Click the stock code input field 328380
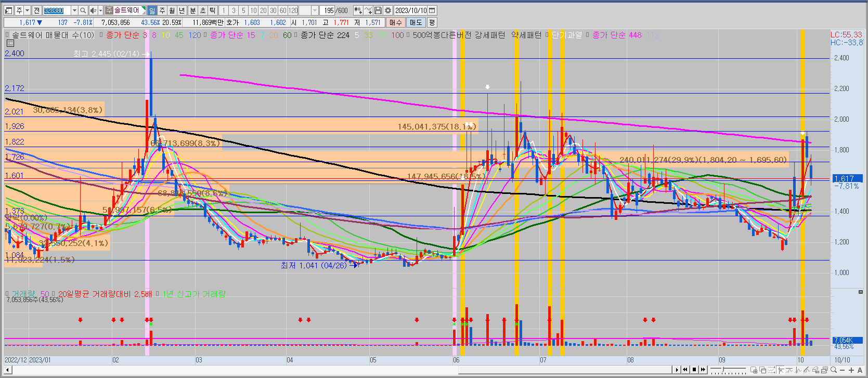Screen dimensions: 868x378 [57, 10]
